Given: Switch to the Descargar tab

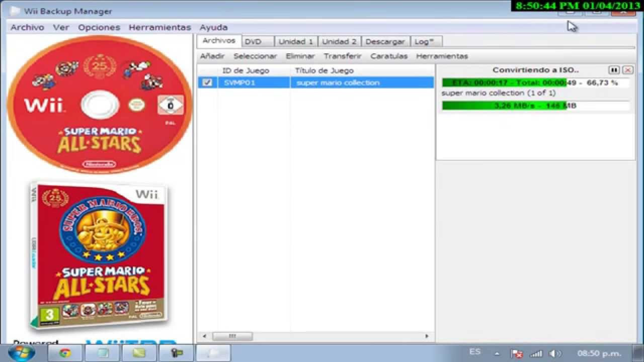Looking at the screenshot, I should pos(385,42).
